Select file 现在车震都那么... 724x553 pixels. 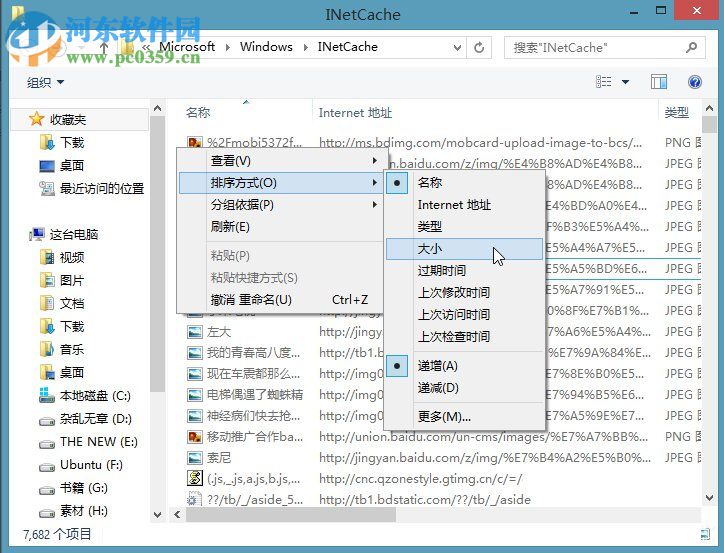[x=253, y=373]
